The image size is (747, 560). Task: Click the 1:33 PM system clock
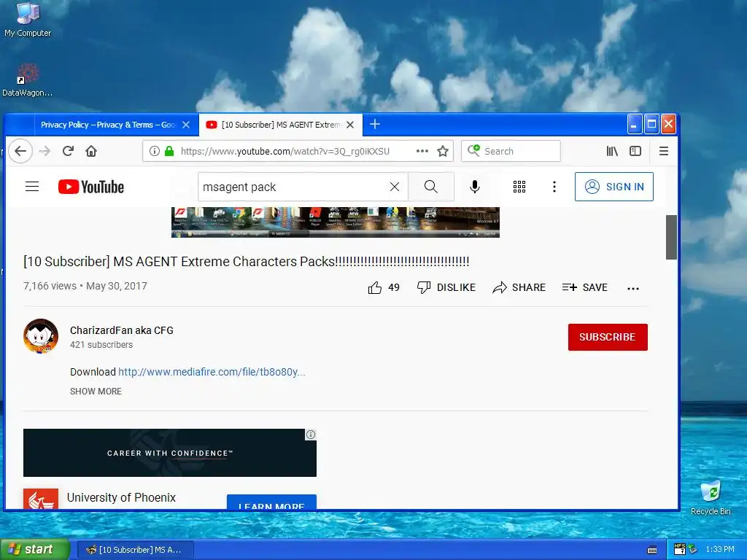pyautogui.click(x=720, y=550)
